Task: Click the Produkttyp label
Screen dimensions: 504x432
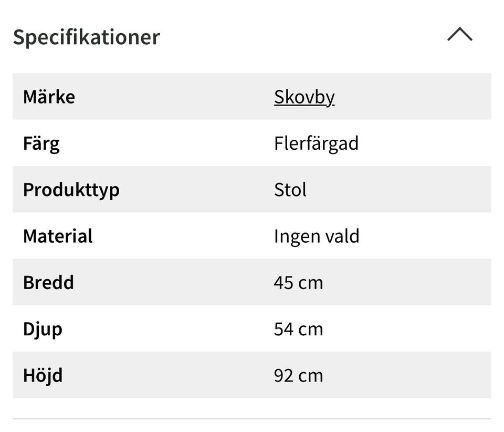Action: pos(71,190)
